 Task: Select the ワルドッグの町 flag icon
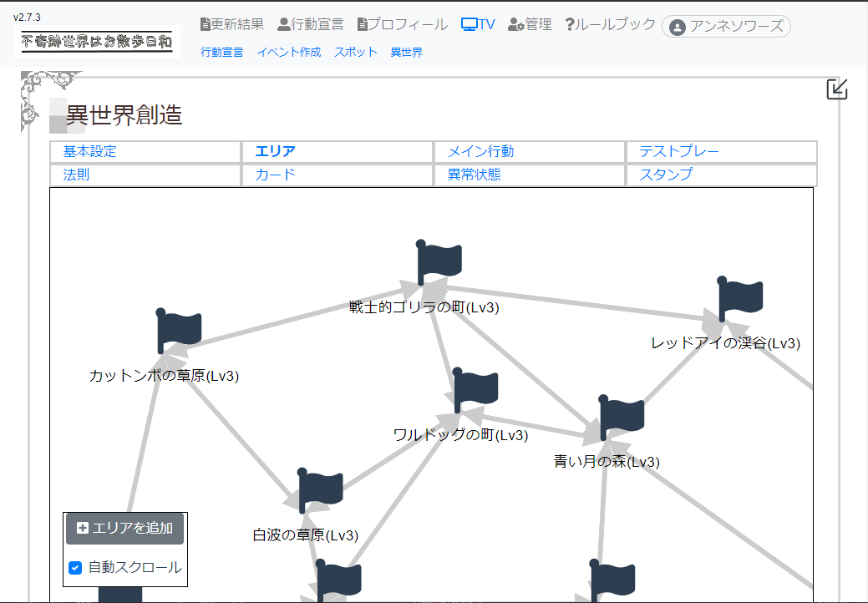[475, 391]
